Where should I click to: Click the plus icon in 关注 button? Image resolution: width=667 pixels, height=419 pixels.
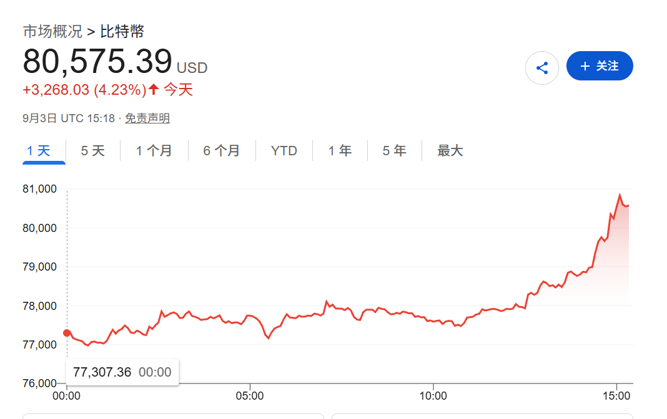585,66
